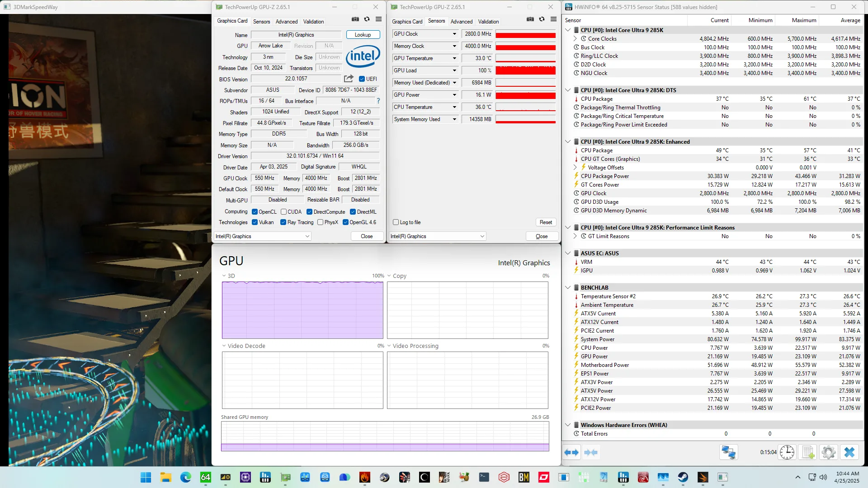Toggle the DirectCompute checkbox
This screenshot has height=488, width=868.
[x=310, y=212]
